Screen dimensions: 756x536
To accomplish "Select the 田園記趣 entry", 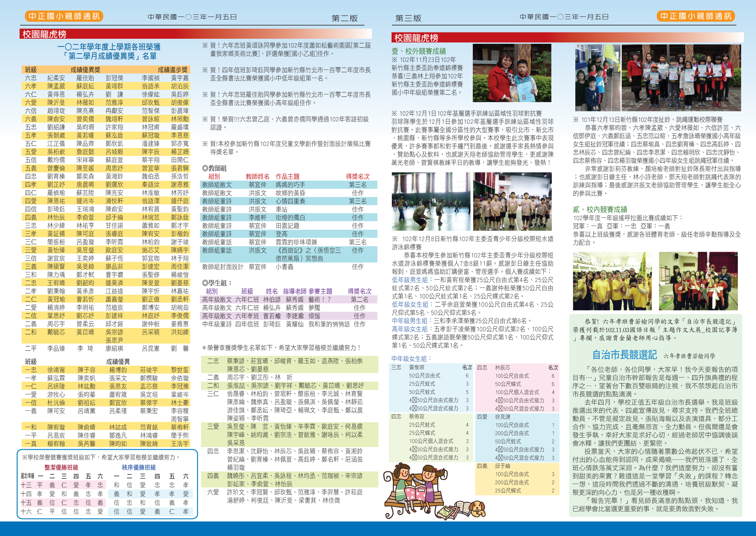I will point(288,226).
